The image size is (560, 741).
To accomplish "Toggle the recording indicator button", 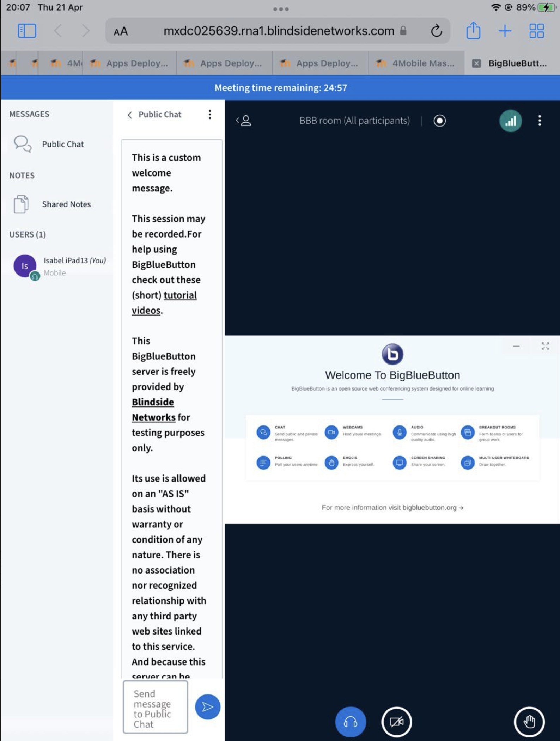I will pyautogui.click(x=439, y=121).
